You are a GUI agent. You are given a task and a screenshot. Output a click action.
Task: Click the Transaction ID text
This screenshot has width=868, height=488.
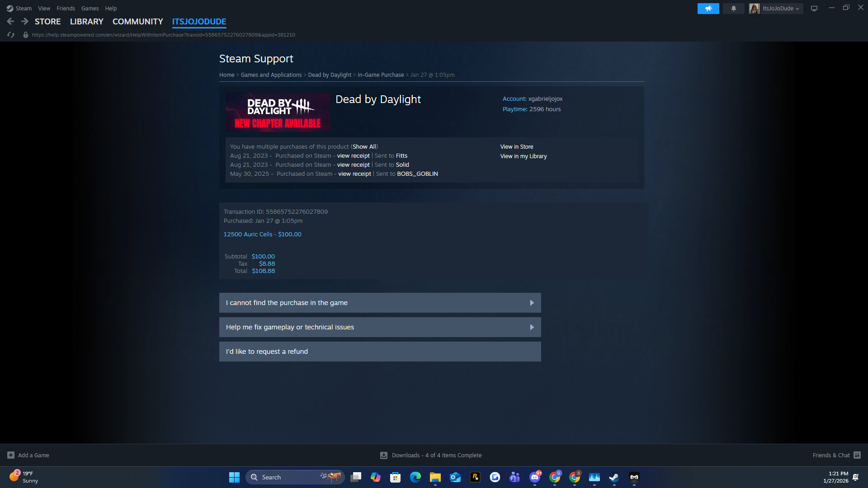coord(276,212)
